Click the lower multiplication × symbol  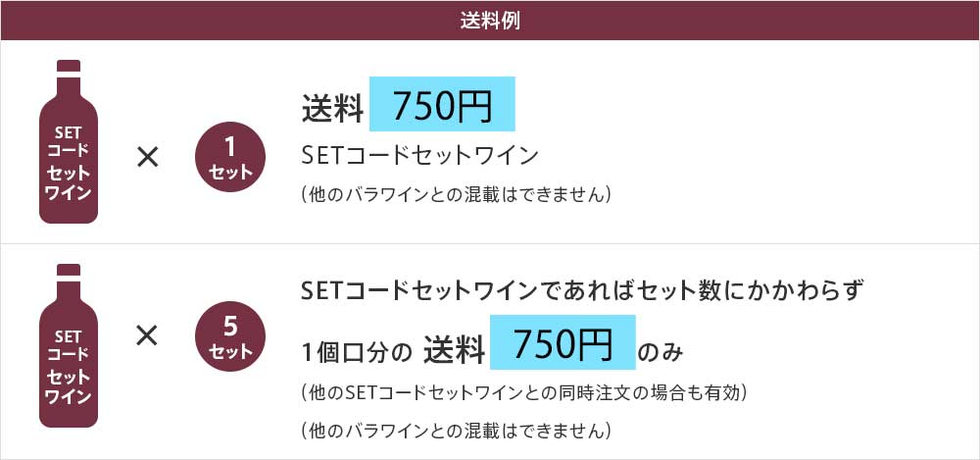click(x=146, y=336)
